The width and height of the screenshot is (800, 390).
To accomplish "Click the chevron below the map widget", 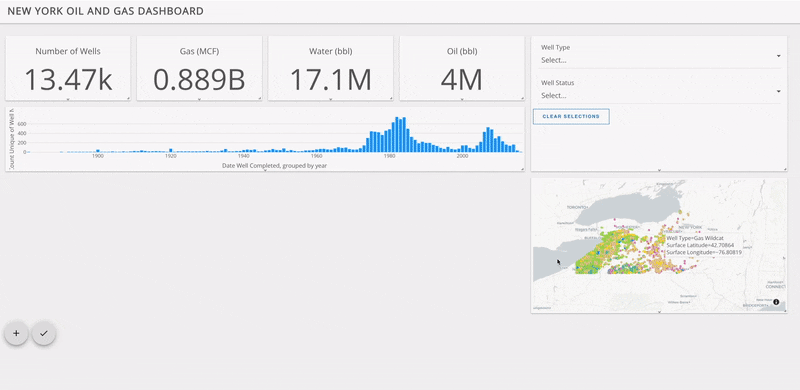I will pyautogui.click(x=659, y=311).
